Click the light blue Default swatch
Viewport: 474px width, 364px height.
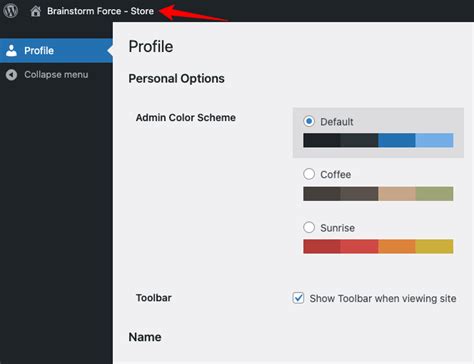(x=434, y=140)
